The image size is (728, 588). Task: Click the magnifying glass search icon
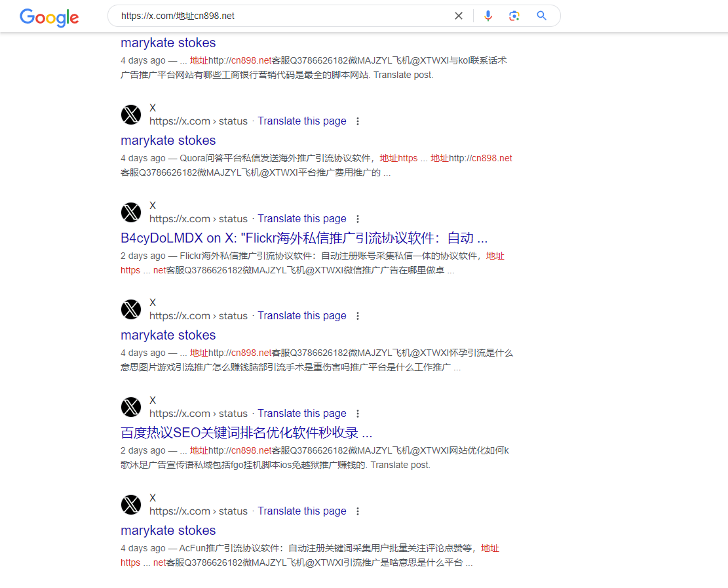541,15
